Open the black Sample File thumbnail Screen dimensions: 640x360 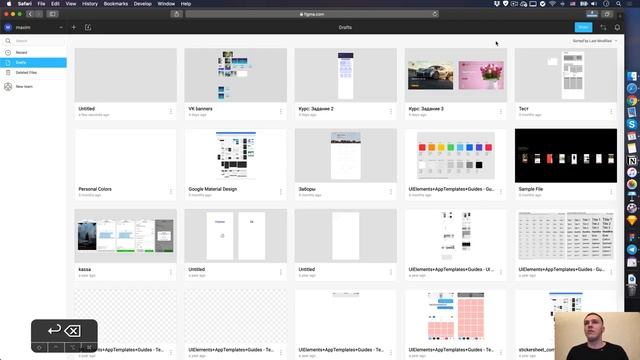(566, 156)
